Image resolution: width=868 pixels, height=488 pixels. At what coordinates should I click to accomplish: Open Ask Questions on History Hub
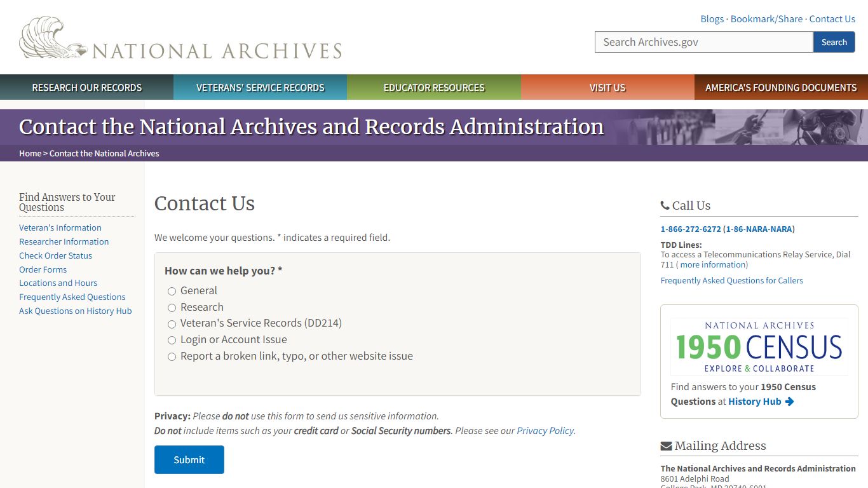pyautogui.click(x=75, y=311)
